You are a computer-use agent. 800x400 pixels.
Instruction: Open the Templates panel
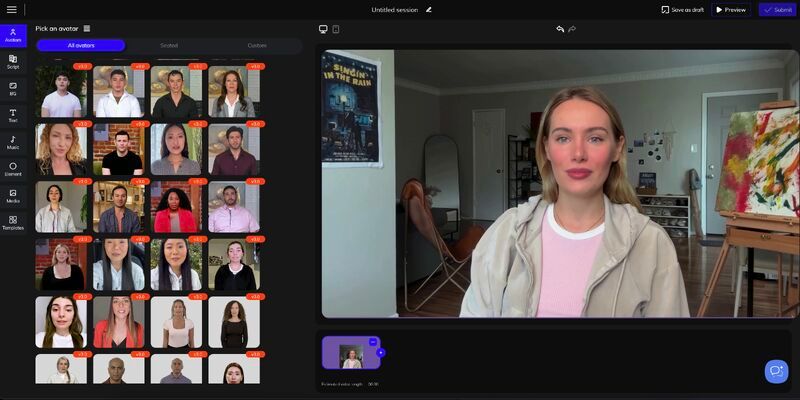pos(13,223)
